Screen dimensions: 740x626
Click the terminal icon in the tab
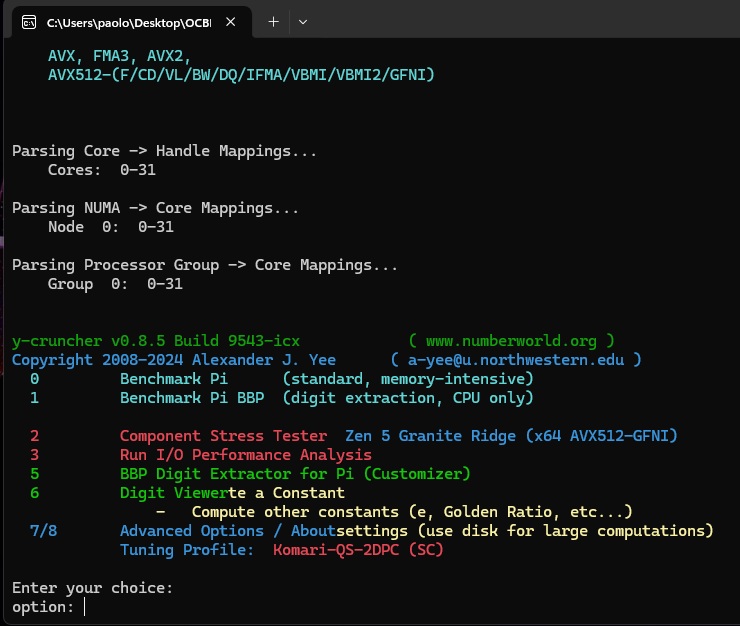(29, 22)
